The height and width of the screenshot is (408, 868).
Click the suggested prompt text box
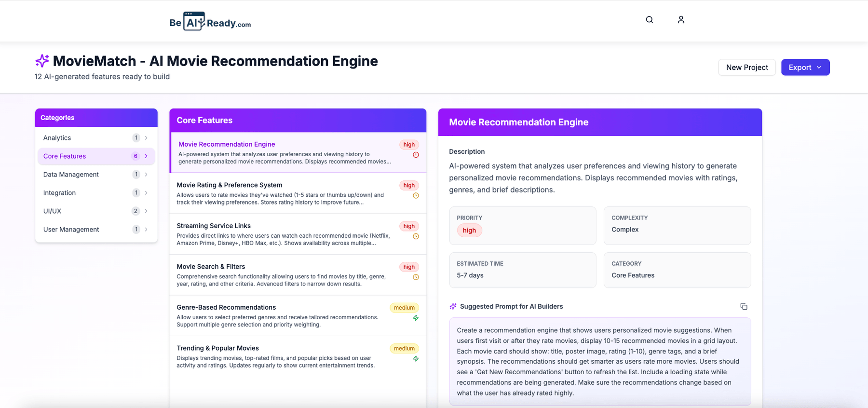click(600, 362)
